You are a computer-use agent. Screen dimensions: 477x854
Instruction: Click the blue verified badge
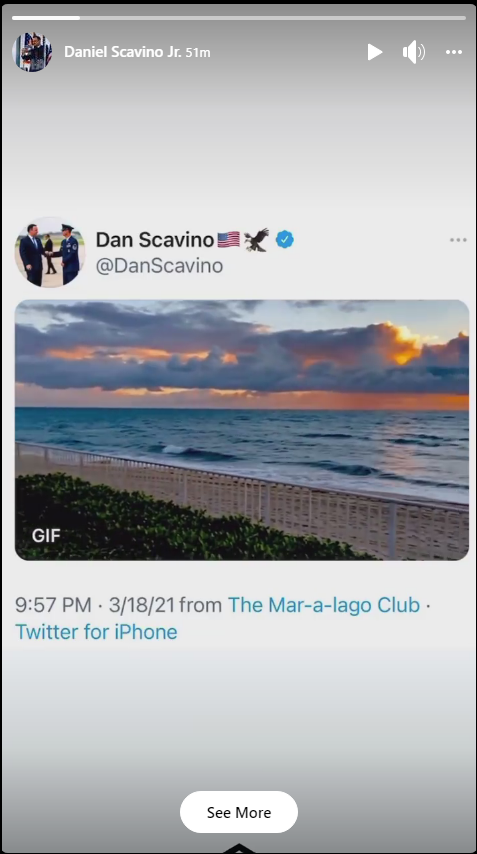click(285, 239)
